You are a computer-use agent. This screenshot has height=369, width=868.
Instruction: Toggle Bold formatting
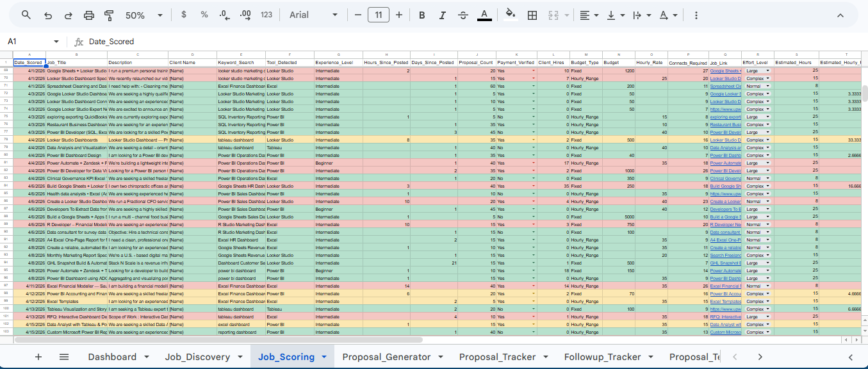pyautogui.click(x=422, y=15)
